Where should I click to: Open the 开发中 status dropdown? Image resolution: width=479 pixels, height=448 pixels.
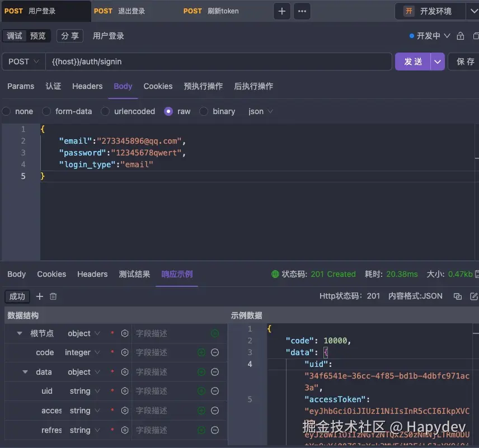(430, 36)
